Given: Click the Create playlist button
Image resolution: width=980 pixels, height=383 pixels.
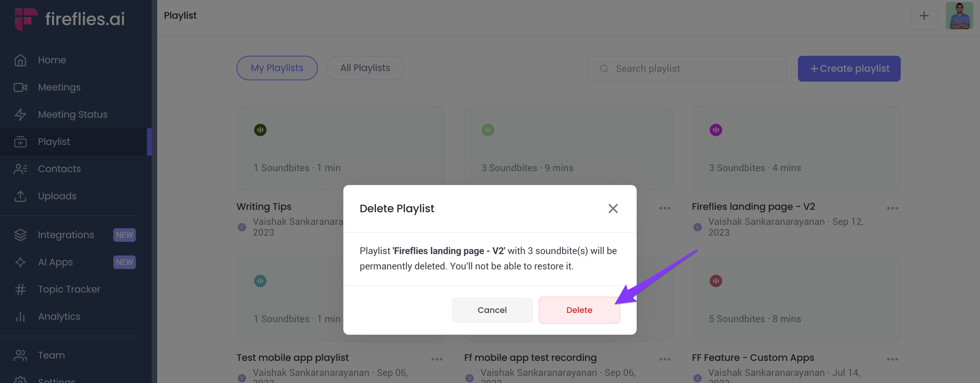Looking at the screenshot, I should pos(849,69).
